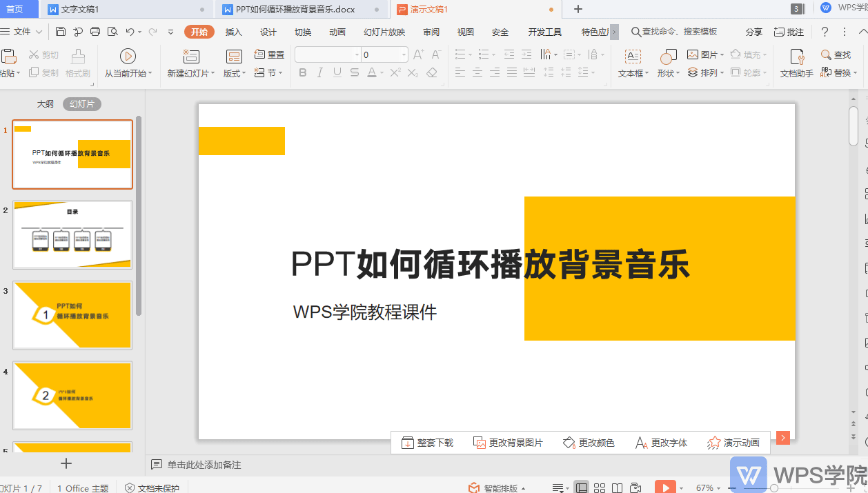Expand the font name combo box
The height and width of the screenshot is (493, 868).
[x=357, y=54]
